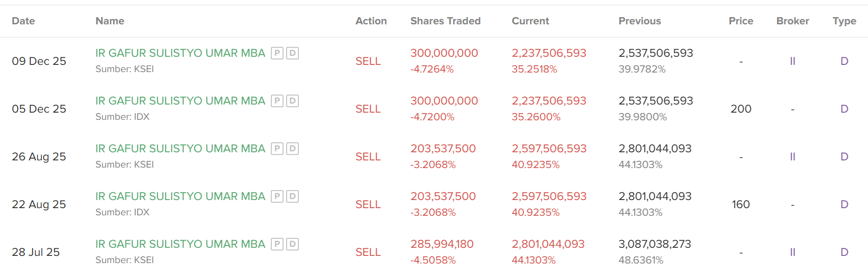This screenshot has width=868, height=273.
Task: Click the P badge in the 09 Dec 25 row
Action: click(277, 53)
